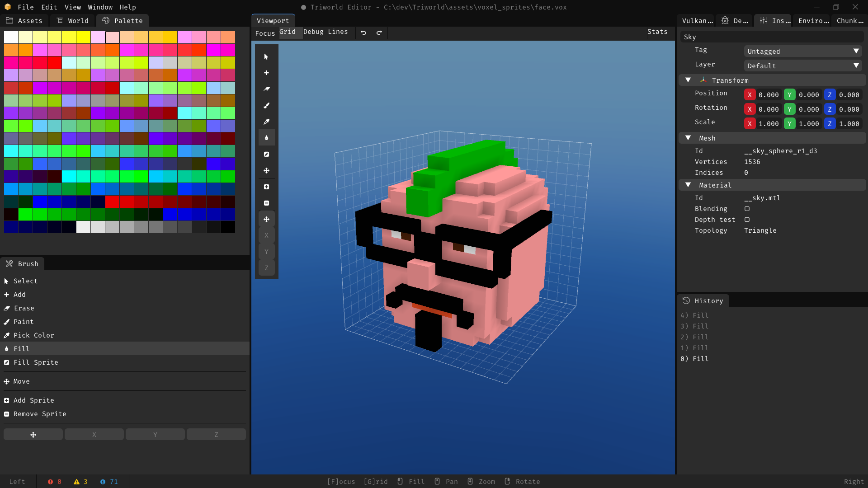Screen dimensions: 868x488
Task: Collapse the Transform section
Action: [x=688, y=80]
